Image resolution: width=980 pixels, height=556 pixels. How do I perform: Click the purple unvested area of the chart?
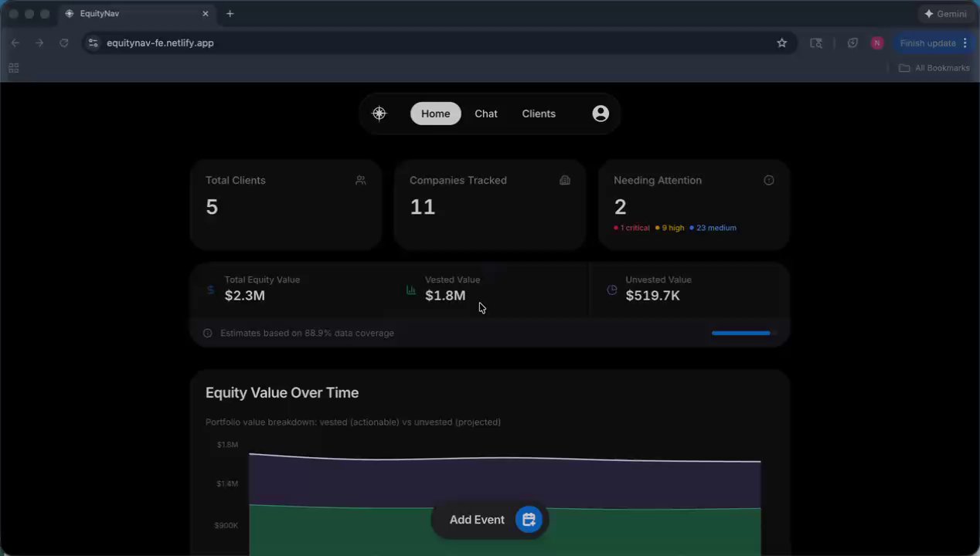[x=505, y=483]
